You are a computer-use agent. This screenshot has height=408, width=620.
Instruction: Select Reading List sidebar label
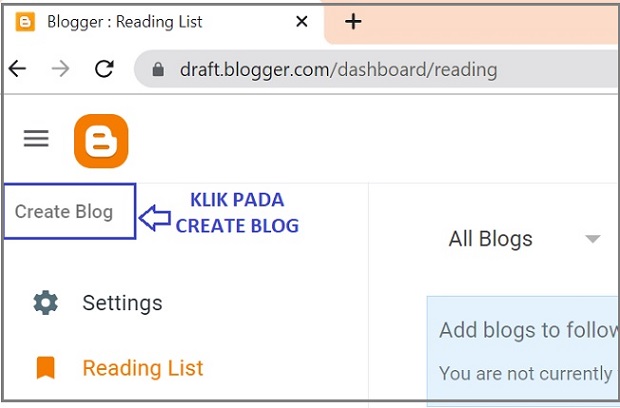(143, 368)
